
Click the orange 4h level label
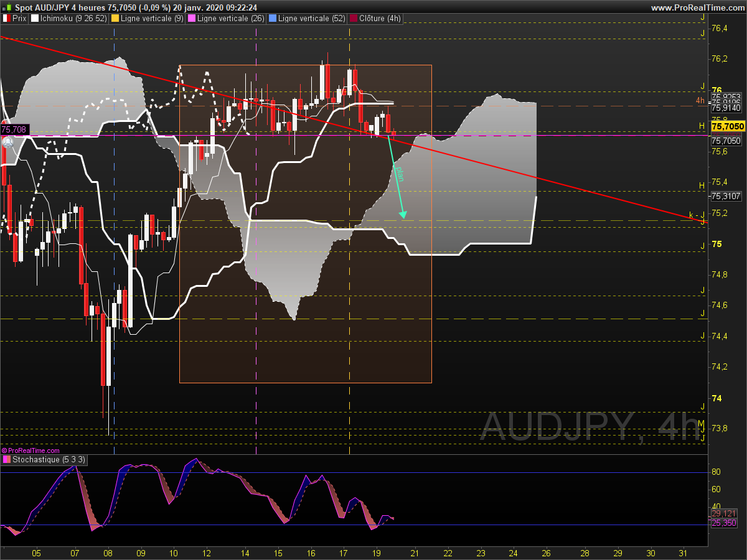(700, 100)
